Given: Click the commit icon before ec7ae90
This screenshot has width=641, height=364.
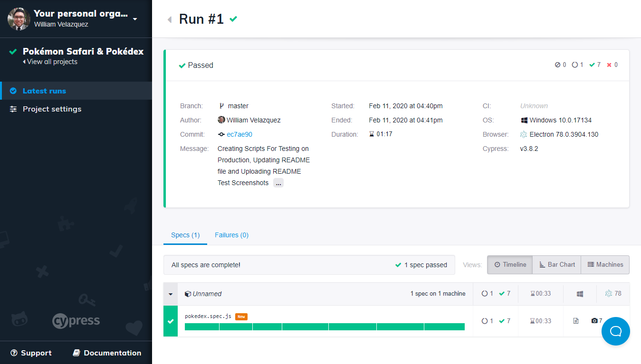Looking at the screenshot, I should (x=221, y=134).
